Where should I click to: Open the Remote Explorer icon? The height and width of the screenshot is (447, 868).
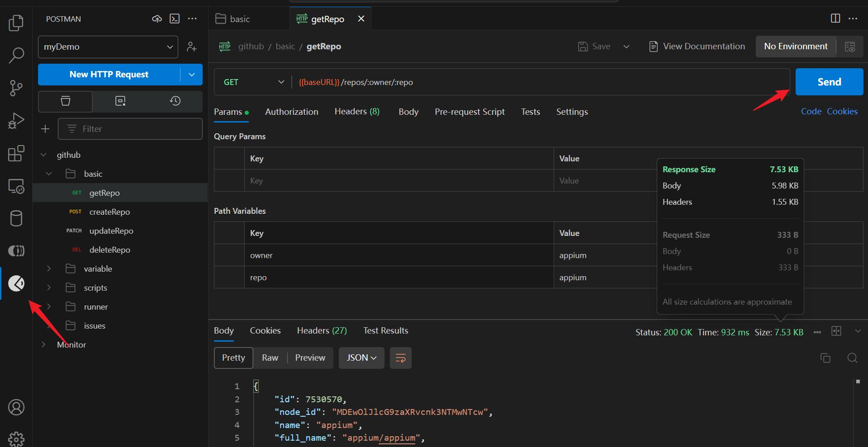coord(16,186)
